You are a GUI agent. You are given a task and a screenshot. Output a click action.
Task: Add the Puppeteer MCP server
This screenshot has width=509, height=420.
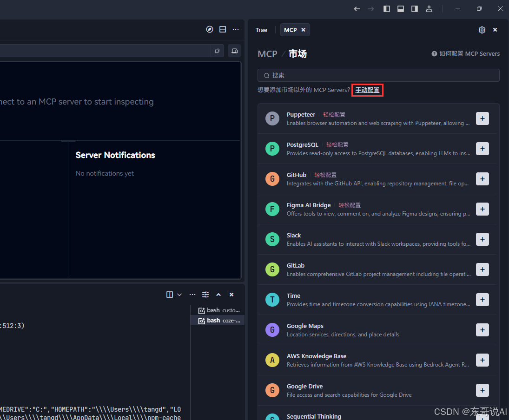coord(483,118)
